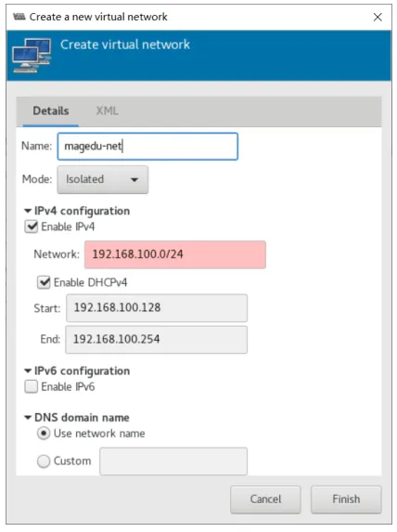Close the Create a new virtual network dialog
The image size is (397, 532).
(378, 17)
